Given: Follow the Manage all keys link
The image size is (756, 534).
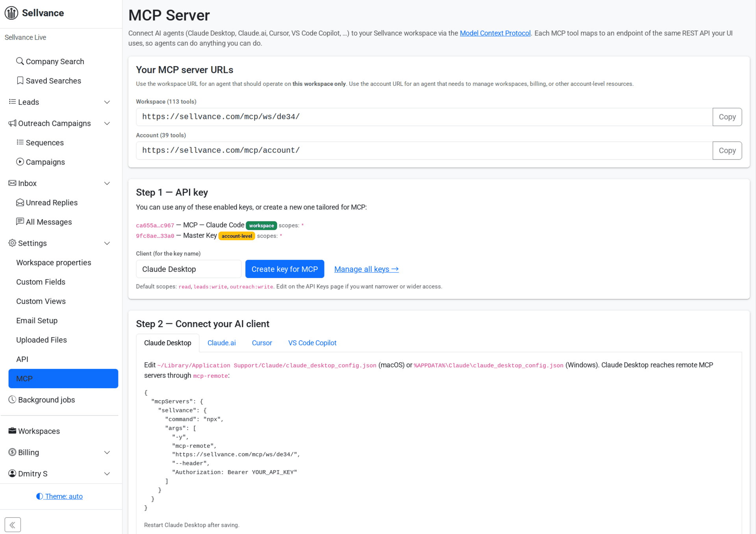Looking at the screenshot, I should [x=366, y=269].
